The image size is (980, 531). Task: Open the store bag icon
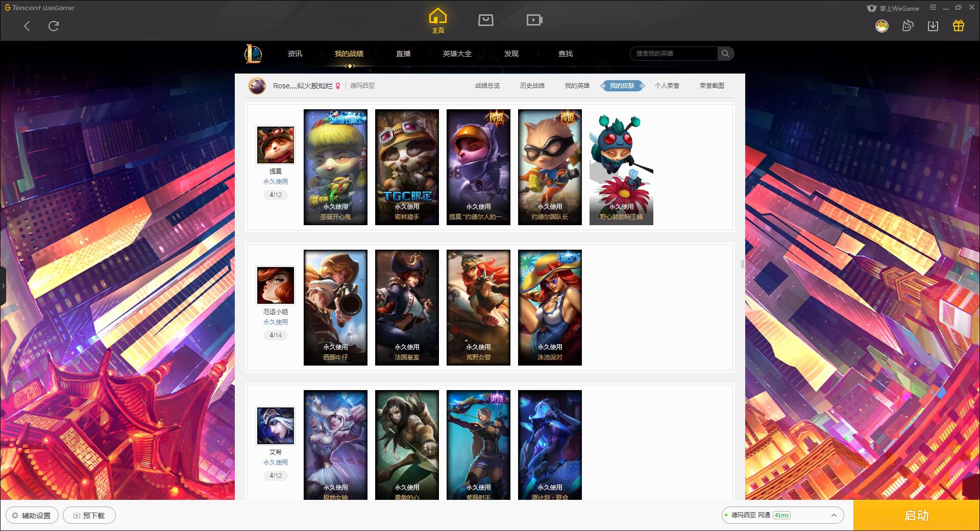point(486,20)
